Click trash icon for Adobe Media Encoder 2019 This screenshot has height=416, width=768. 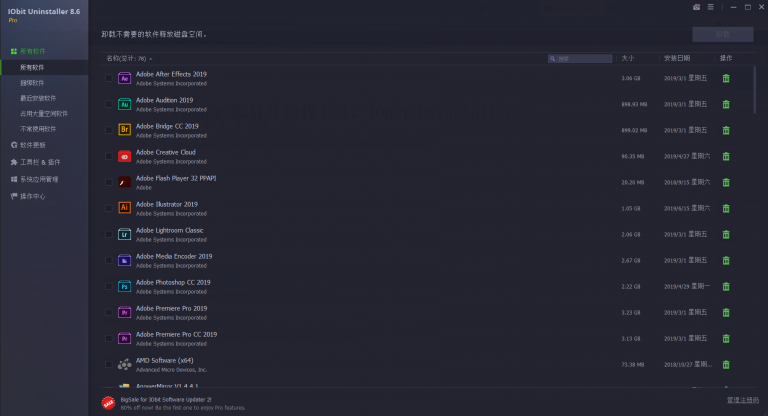(726, 260)
